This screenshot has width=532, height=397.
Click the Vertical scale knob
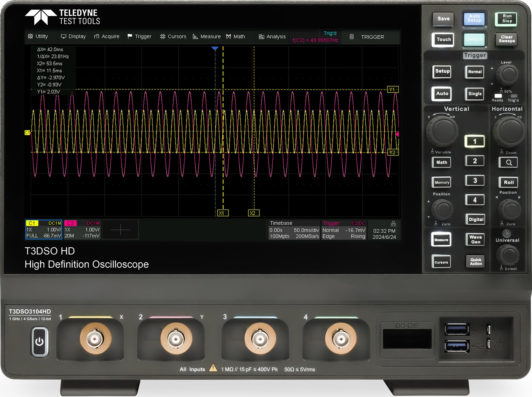(x=442, y=131)
